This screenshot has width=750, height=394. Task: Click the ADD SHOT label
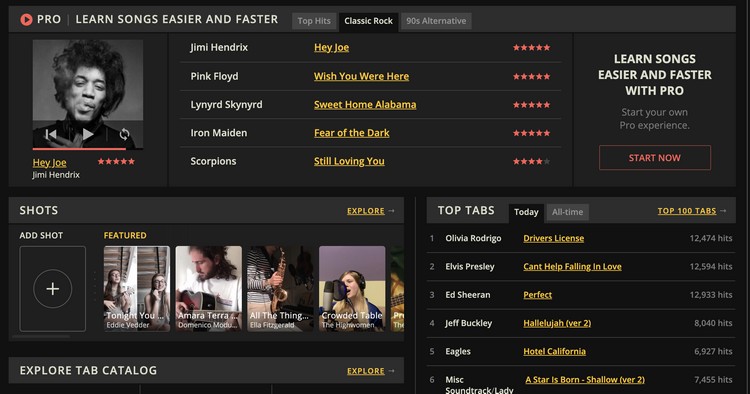pos(41,236)
